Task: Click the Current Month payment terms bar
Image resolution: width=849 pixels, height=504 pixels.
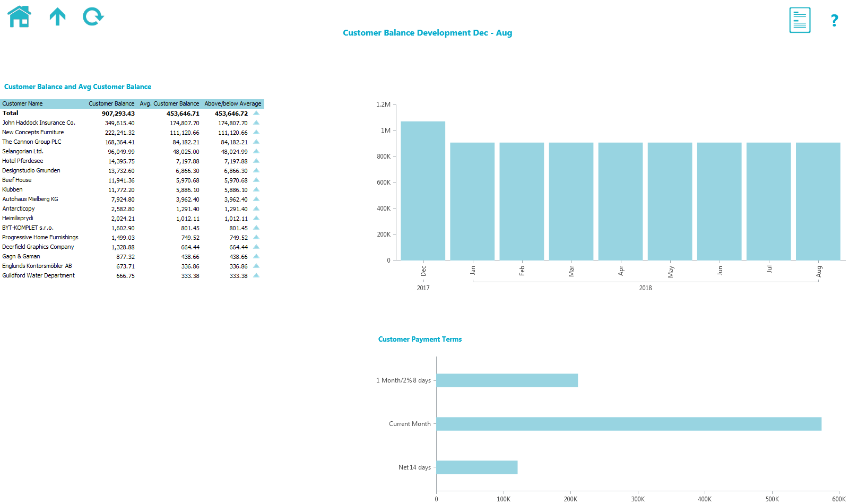Action: tap(626, 423)
